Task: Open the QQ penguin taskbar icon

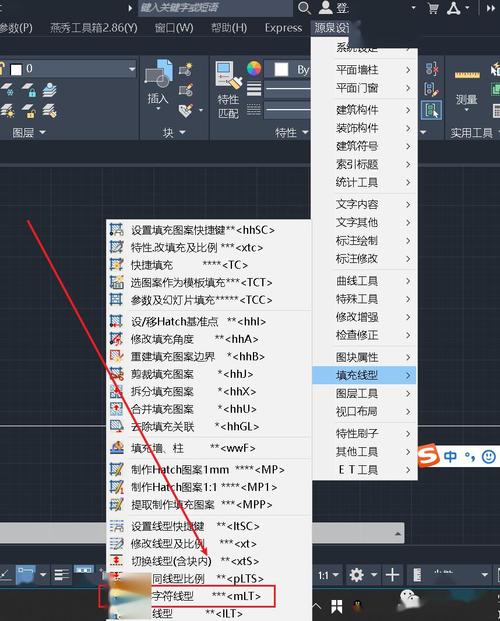Action: tap(358, 606)
